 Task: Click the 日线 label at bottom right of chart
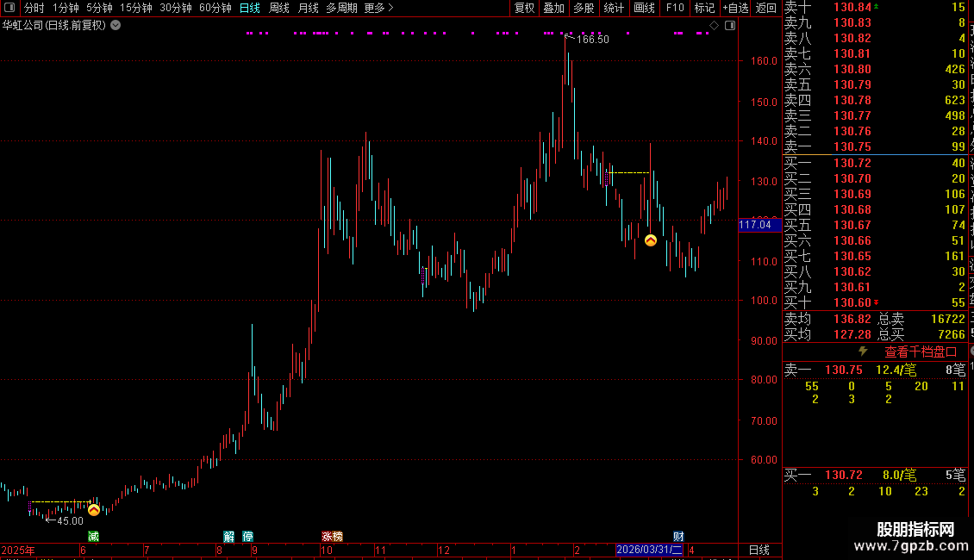click(x=759, y=550)
